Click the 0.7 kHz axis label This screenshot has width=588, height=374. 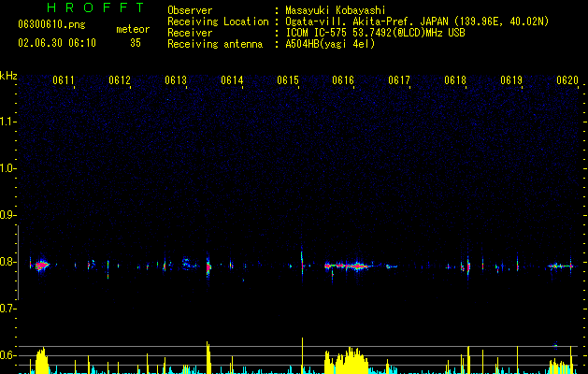pyautogui.click(x=7, y=309)
